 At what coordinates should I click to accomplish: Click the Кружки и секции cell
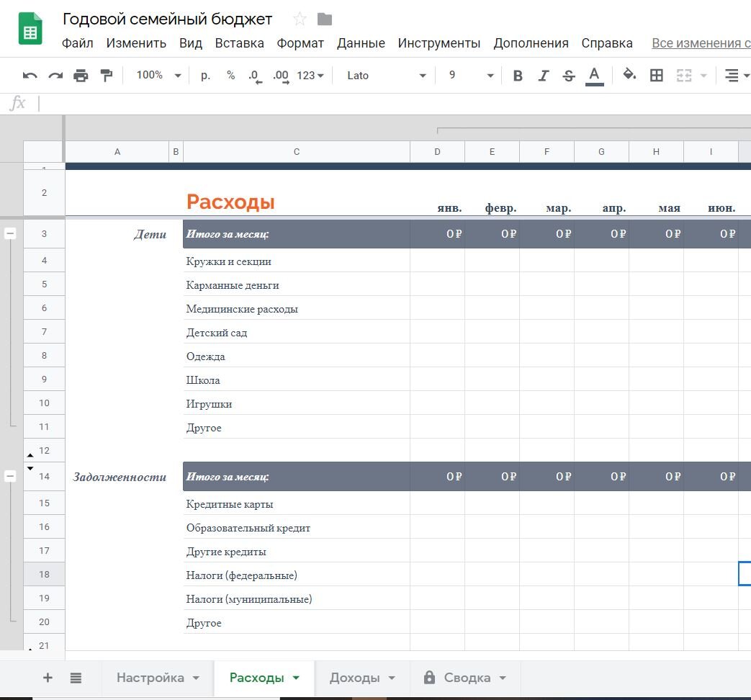click(x=297, y=261)
